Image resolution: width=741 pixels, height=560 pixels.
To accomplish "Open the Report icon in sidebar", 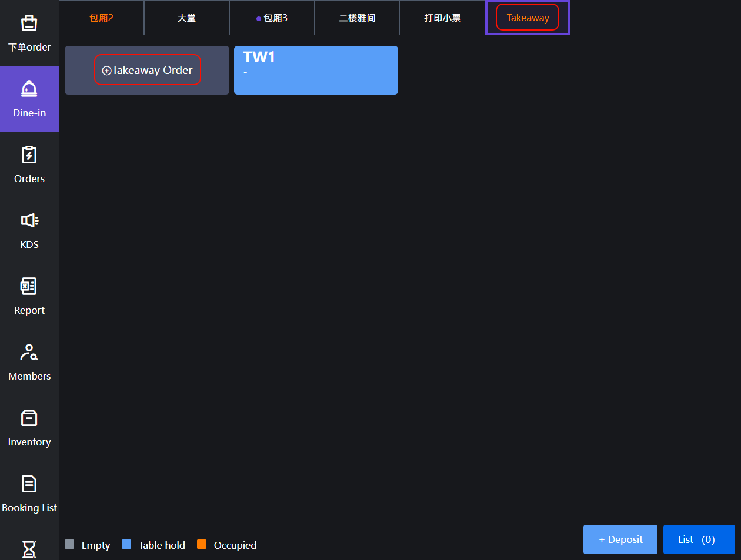I will tap(29, 286).
